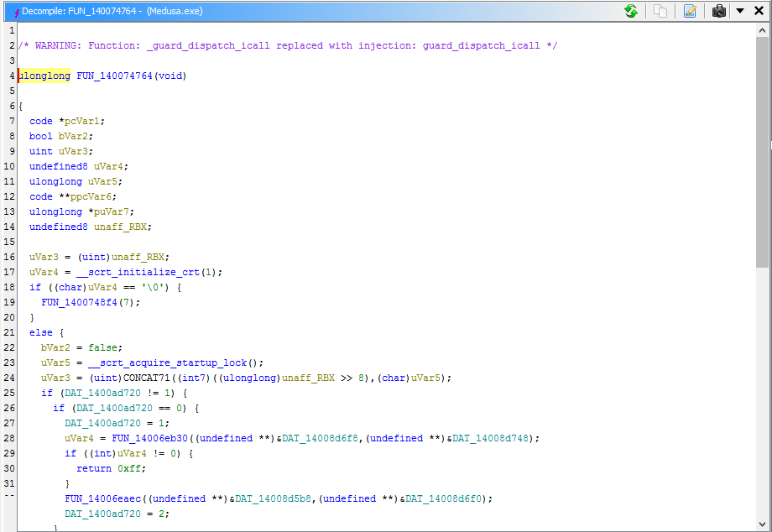Click the ulonglong return type on line 4
Screen dimensions: 772x532
(44, 76)
